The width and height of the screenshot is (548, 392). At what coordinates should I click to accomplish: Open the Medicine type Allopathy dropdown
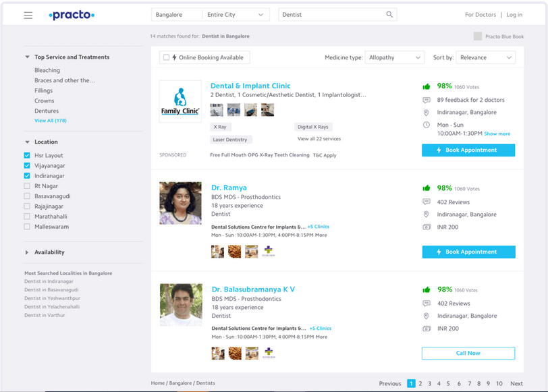(x=395, y=57)
